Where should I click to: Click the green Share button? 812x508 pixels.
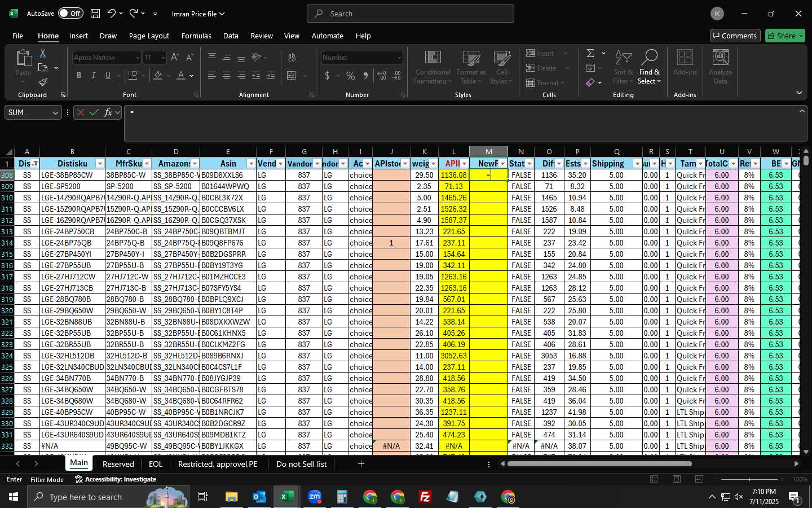click(x=785, y=36)
